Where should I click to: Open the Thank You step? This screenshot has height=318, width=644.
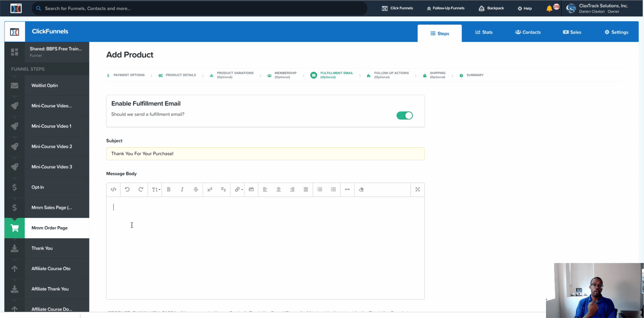coord(47,248)
